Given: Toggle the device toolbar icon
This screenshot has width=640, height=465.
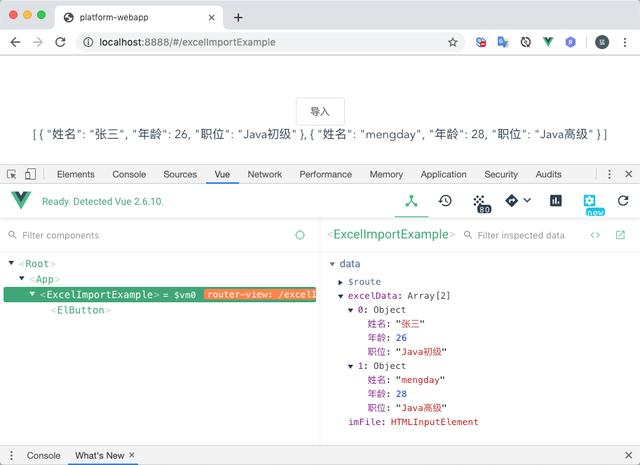Looking at the screenshot, I should click(30, 174).
